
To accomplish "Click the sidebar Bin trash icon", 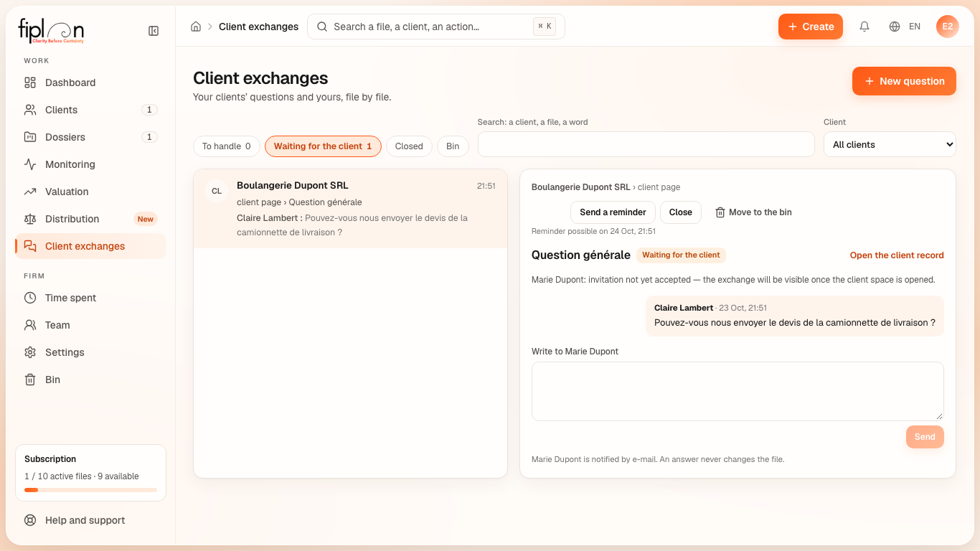I will pos(30,380).
